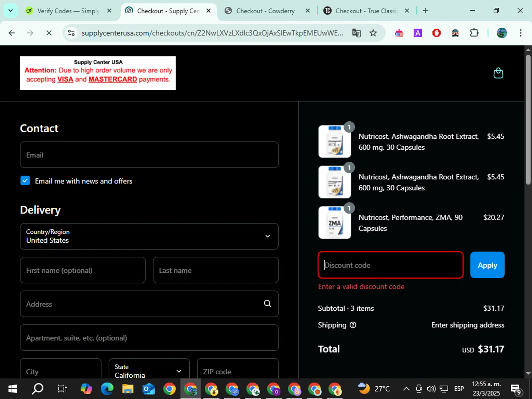Open Chrome three-dot menu

(521, 33)
